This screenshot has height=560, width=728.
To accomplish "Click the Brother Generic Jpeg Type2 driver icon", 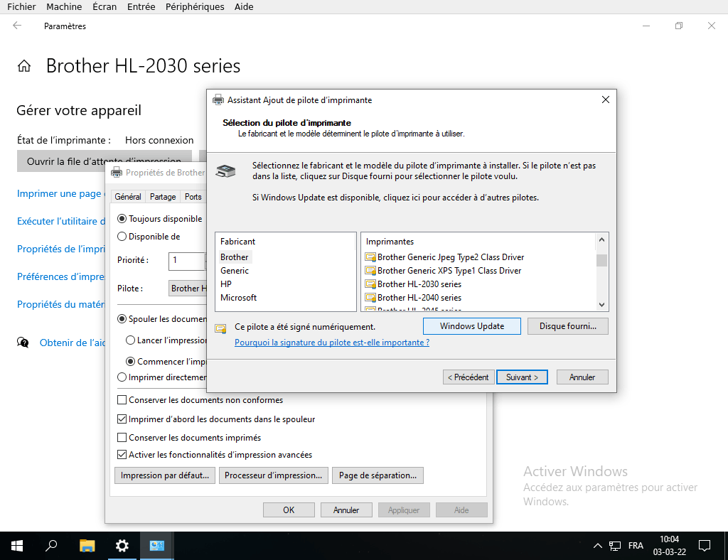I will [370, 257].
